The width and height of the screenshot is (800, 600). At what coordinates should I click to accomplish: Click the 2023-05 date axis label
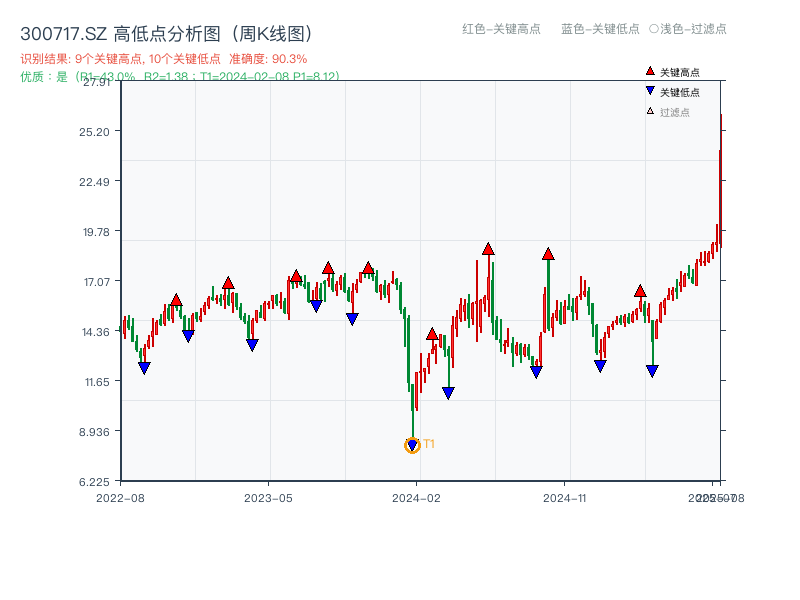pyautogui.click(x=268, y=498)
